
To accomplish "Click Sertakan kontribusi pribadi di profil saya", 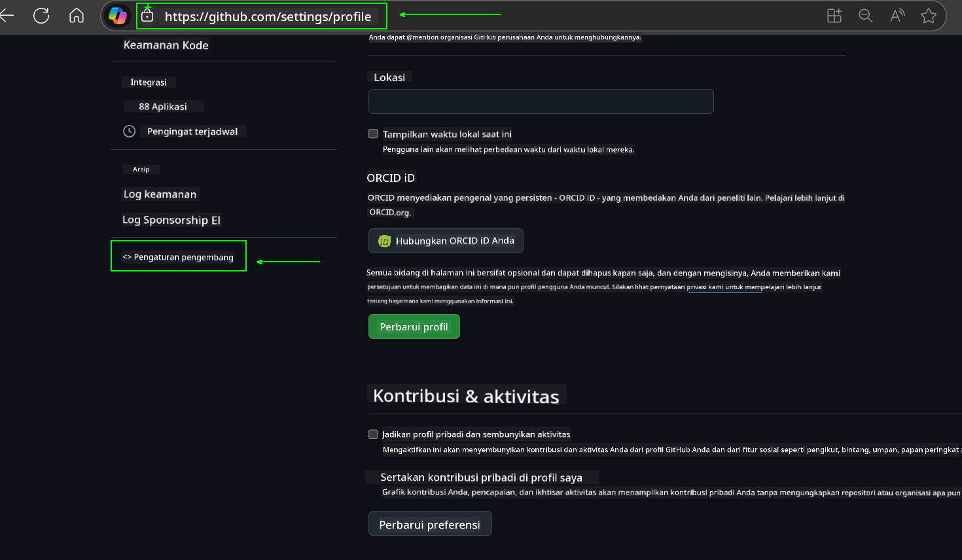I will click(x=482, y=478).
